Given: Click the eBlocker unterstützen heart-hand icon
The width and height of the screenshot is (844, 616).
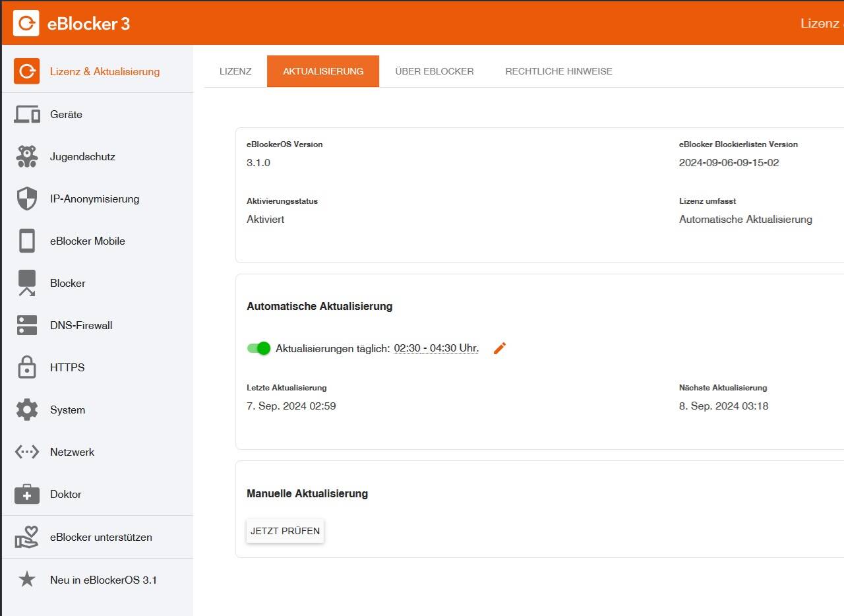Looking at the screenshot, I should click(x=26, y=537).
